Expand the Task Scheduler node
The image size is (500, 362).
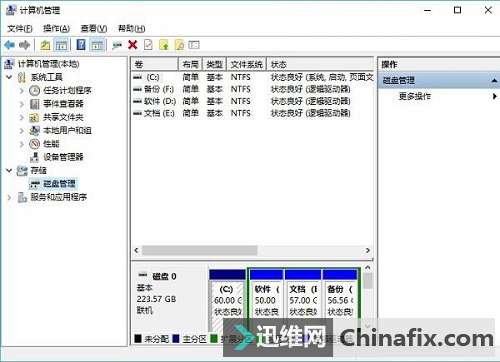click(22, 91)
